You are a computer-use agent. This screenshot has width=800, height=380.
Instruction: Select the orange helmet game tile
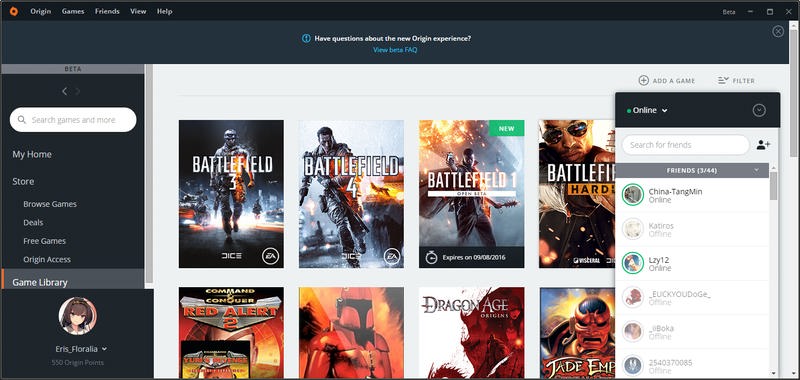click(x=351, y=333)
